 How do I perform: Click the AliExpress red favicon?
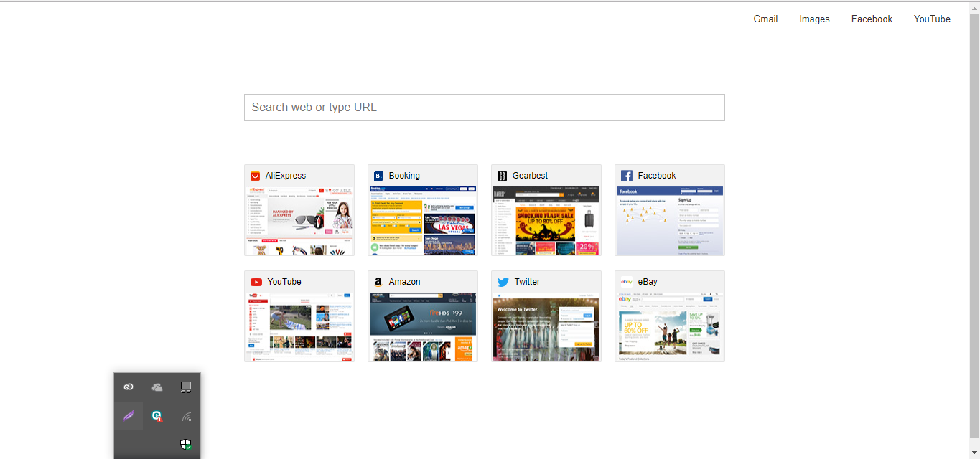click(255, 176)
